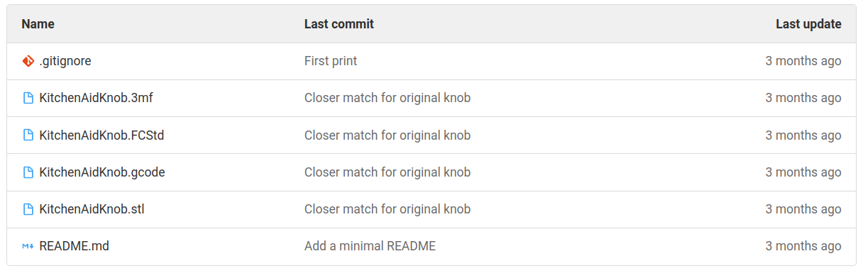The image size is (868, 278).
Task: Open the README.md file
Action: coord(75,246)
